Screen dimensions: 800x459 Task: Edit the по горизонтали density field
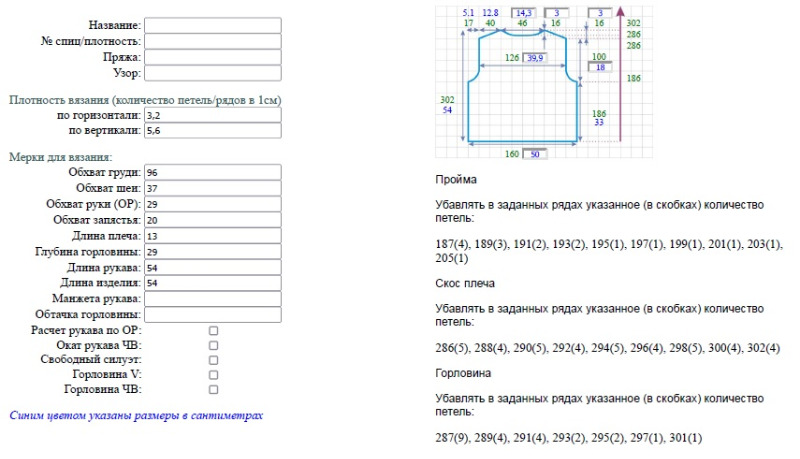[x=213, y=115]
